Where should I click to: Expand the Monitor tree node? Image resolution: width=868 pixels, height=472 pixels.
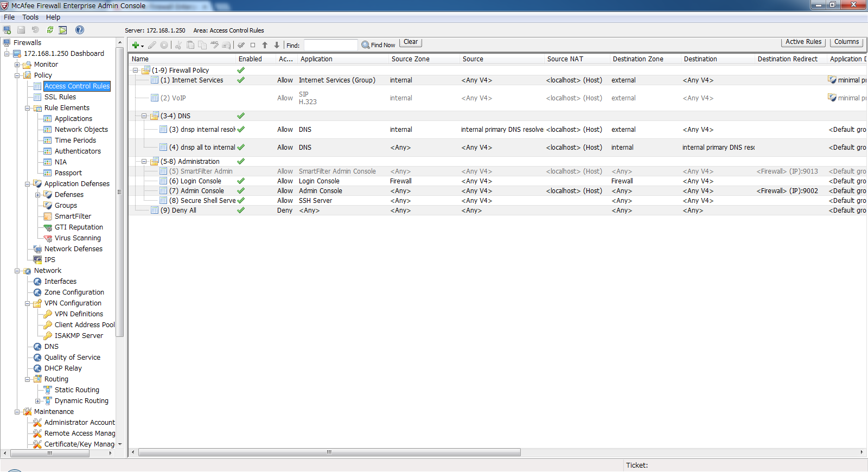coord(17,65)
